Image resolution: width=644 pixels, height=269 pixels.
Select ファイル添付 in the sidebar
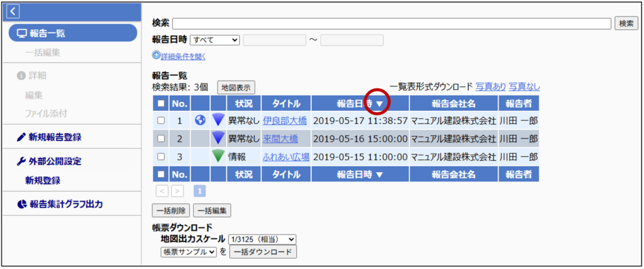coord(45,113)
